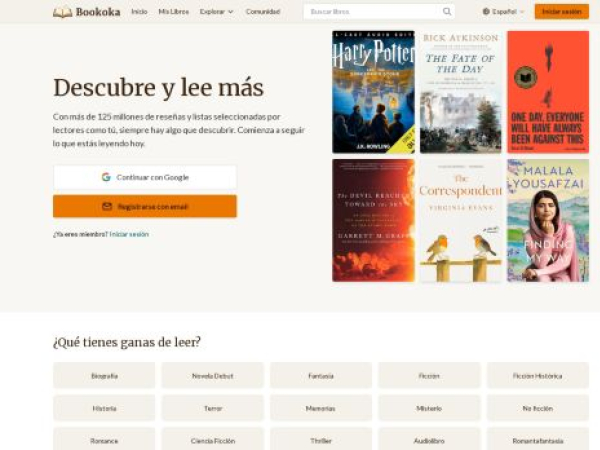Select the Memorias genre
600x450 pixels.
[x=321, y=408]
